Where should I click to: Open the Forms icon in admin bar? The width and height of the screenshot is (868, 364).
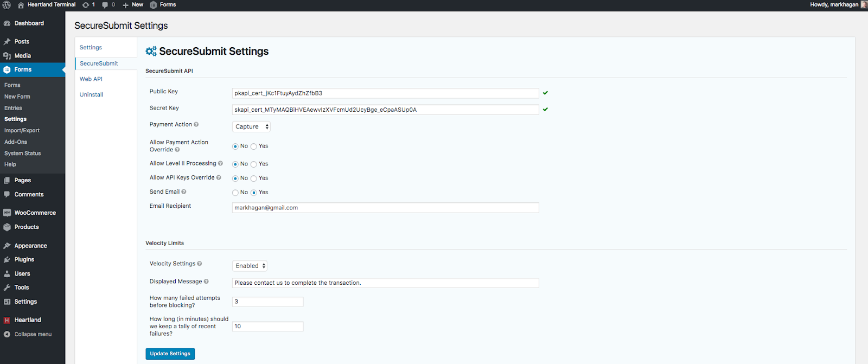[x=154, y=5]
